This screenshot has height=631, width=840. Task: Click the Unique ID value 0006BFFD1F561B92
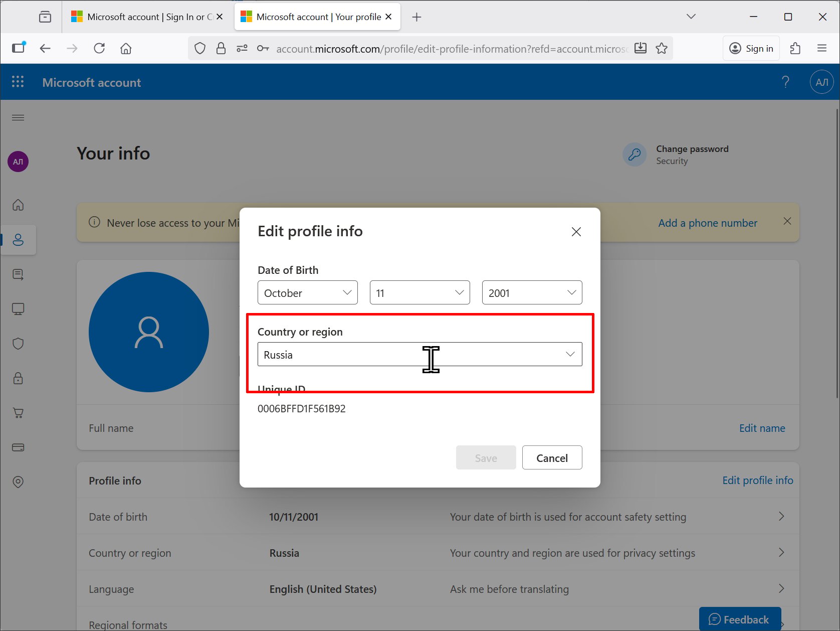(x=301, y=408)
